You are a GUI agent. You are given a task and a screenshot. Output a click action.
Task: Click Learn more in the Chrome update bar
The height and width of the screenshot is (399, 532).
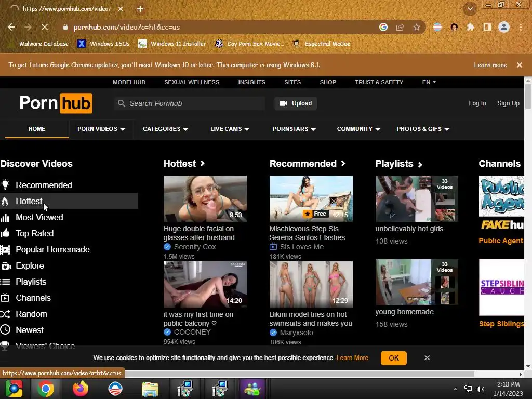(x=490, y=65)
